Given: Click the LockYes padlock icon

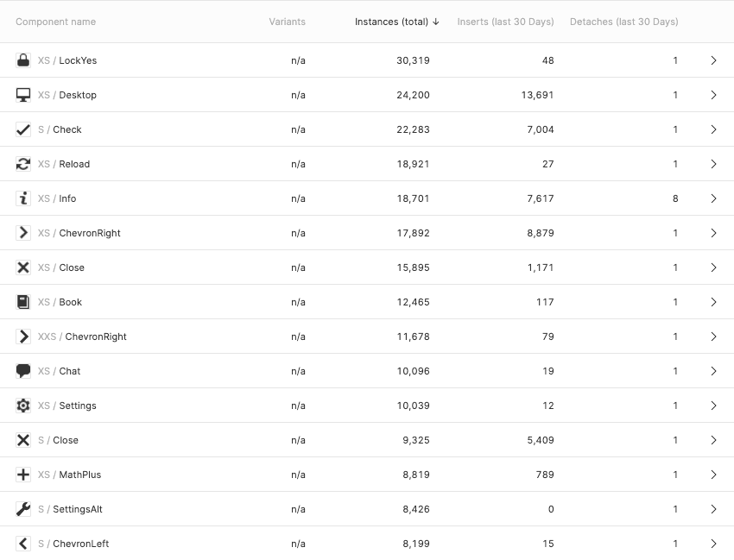Looking at the screenshot, I should (x=23, y=60).
